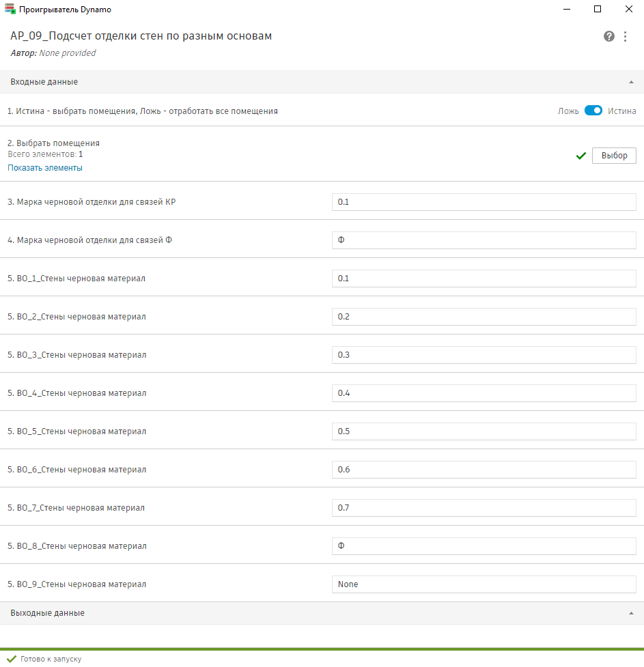Click the help question mark icon
644x667 pixels.
(609, 36)
